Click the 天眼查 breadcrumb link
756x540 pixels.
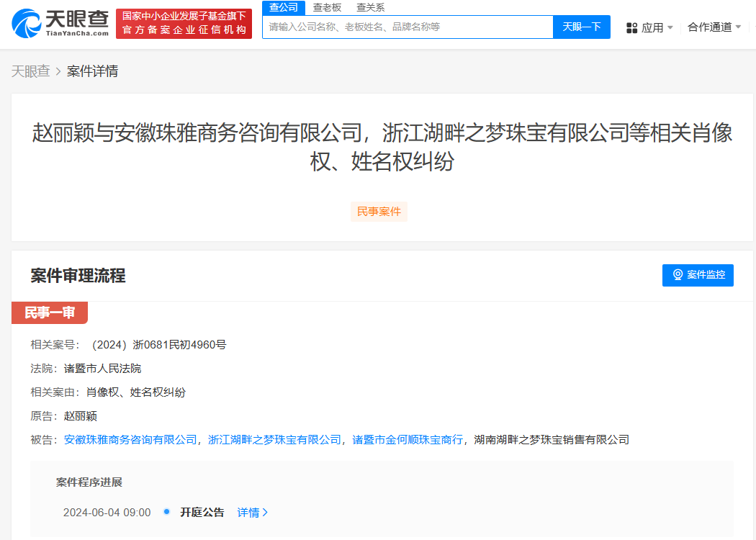[29, 71]
